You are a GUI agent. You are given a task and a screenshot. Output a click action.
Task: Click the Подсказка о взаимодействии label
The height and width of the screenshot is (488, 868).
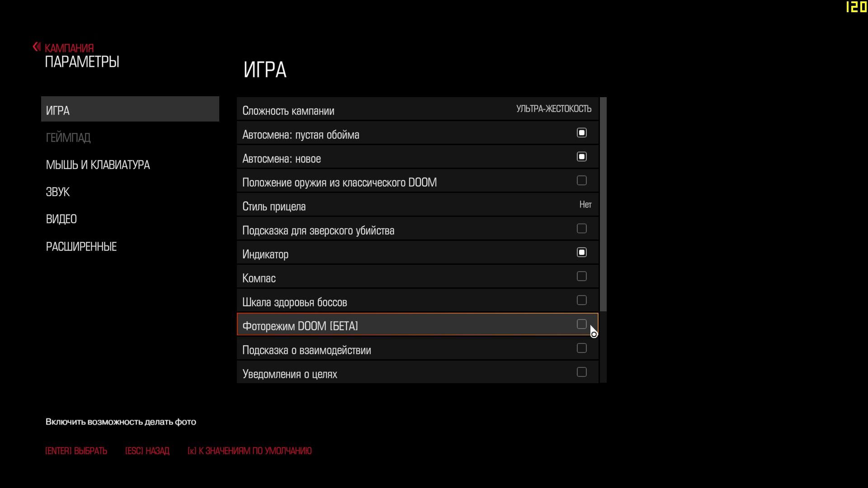click(307, 350)
